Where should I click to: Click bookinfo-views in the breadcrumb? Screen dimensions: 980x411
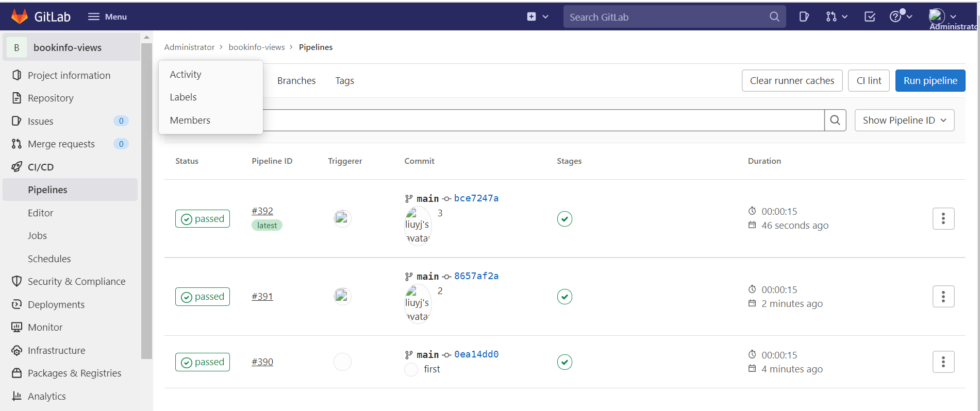click(257, 47)
